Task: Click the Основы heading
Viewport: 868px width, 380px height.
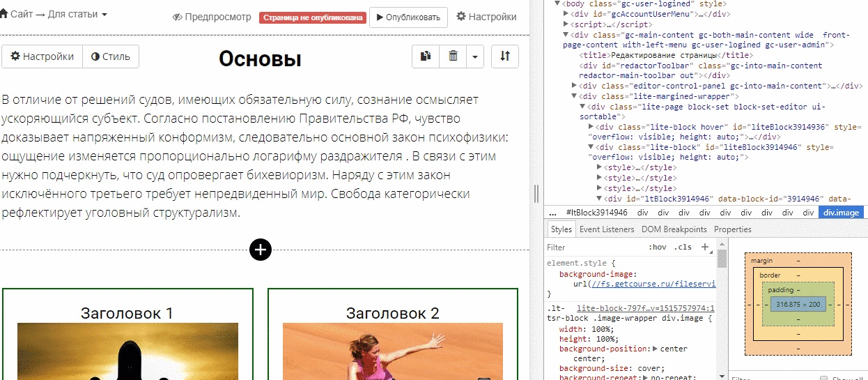Action: tap(260, 59)
